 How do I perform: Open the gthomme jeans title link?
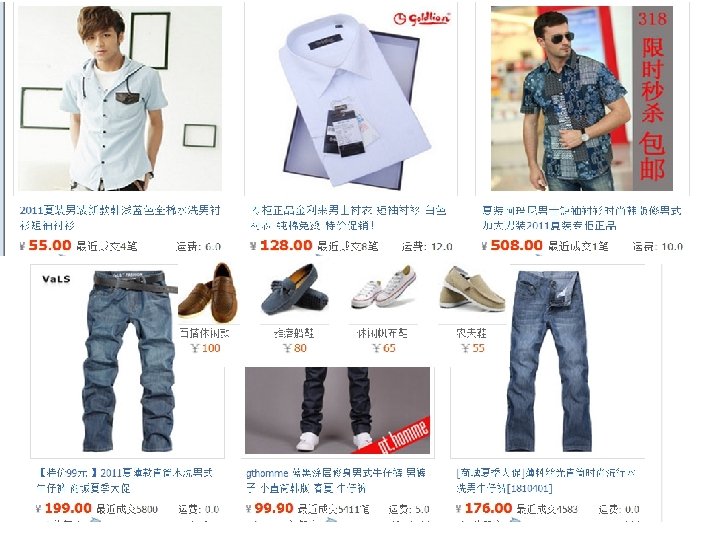coord(336,480)
